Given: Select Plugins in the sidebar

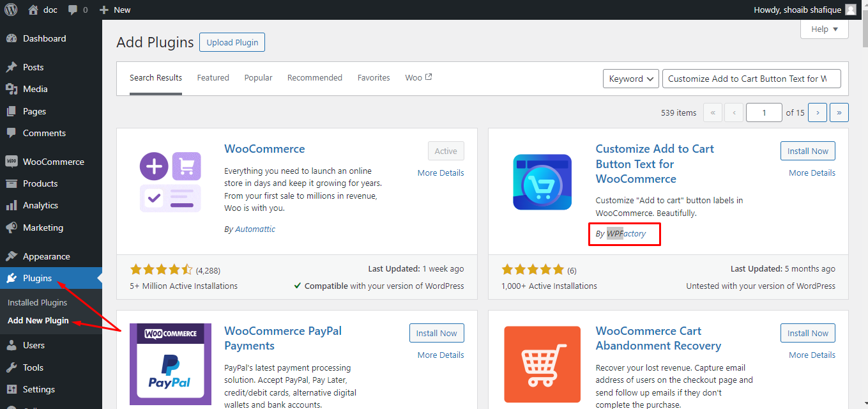Looking at the screenshot, I should click(x=51, y=278).
